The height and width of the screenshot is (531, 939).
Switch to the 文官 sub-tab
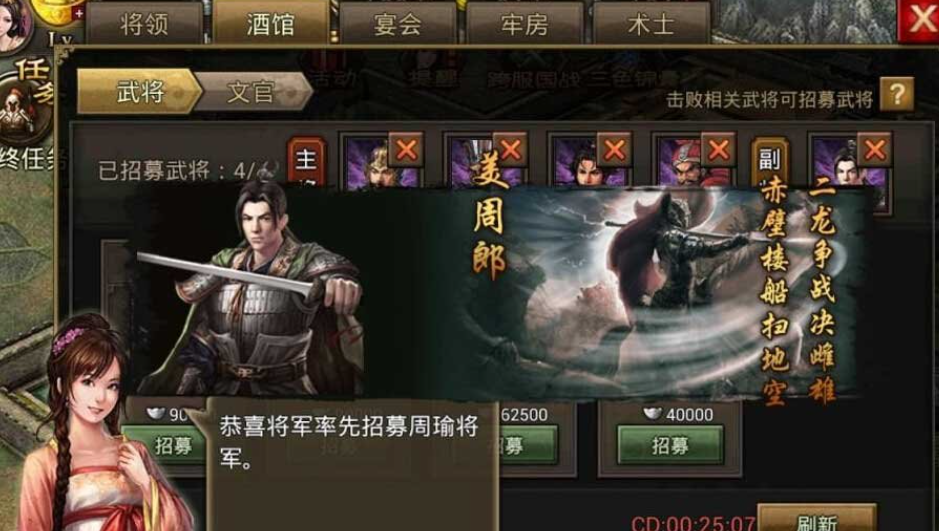252,92
